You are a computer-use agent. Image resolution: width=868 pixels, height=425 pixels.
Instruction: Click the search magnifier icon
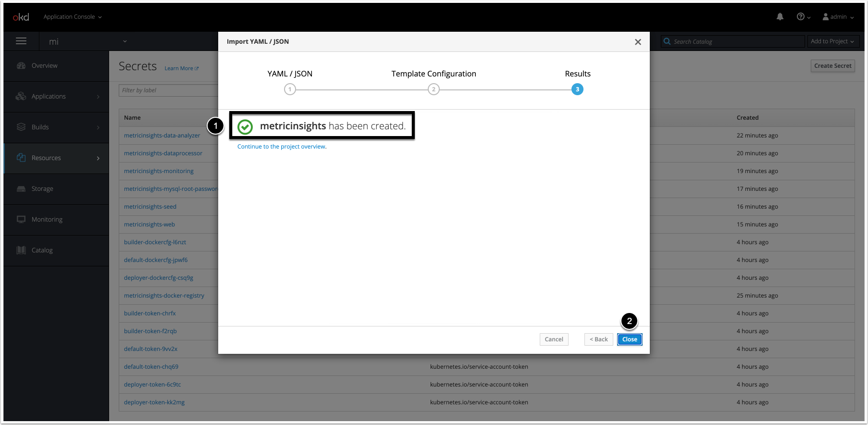point(667,42)
